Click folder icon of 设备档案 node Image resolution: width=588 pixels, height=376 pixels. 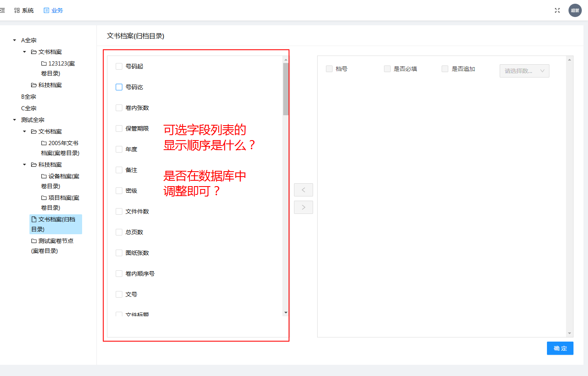coord(44,176)
